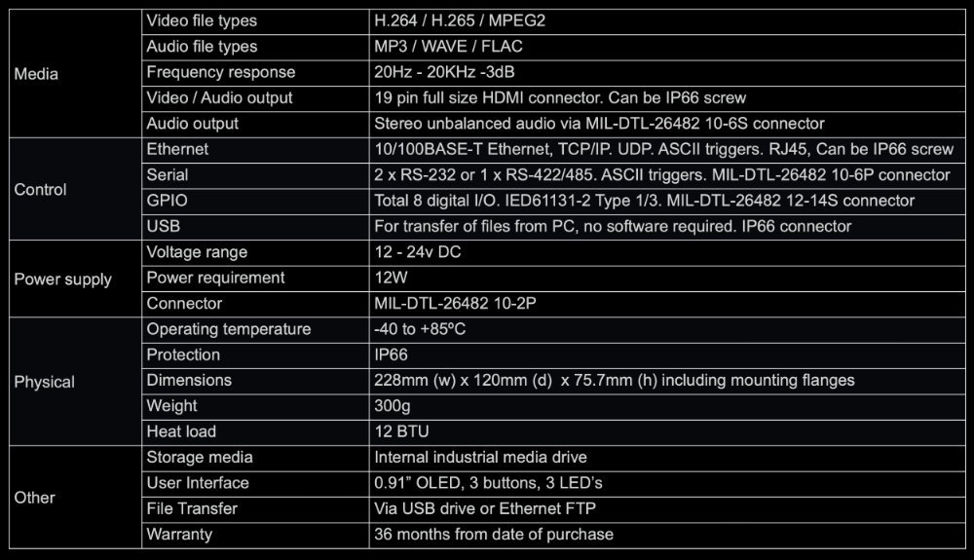Click the File Transfer row label
Image resolution: width=974 pixels, height=560 pixels.
tap(192, 508)
